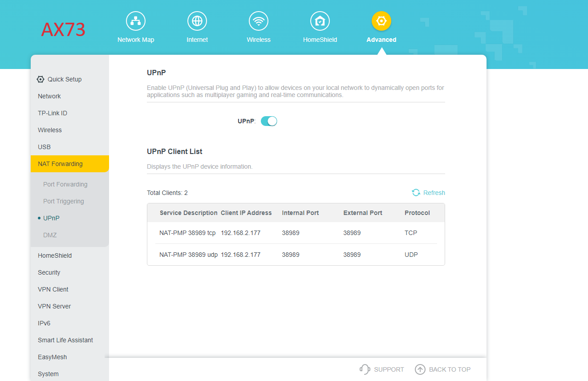
Task: Disable the UPnP toggle switch
Action: (269, 121)
